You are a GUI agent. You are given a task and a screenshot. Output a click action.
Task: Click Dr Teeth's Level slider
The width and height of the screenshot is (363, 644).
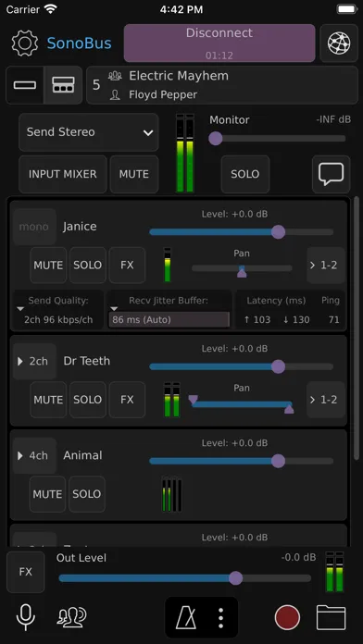[x=242, y=366]
